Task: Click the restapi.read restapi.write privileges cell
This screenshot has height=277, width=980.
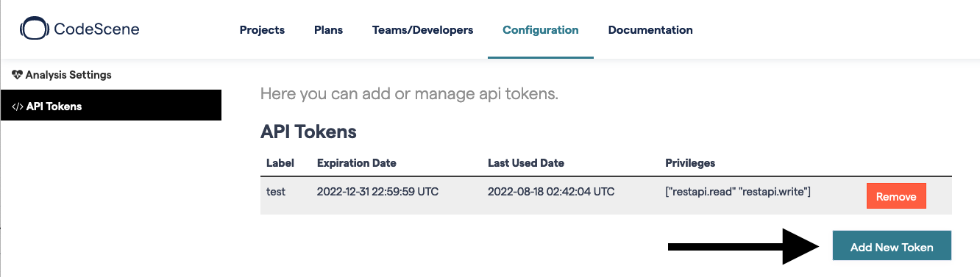Action: 738,193
